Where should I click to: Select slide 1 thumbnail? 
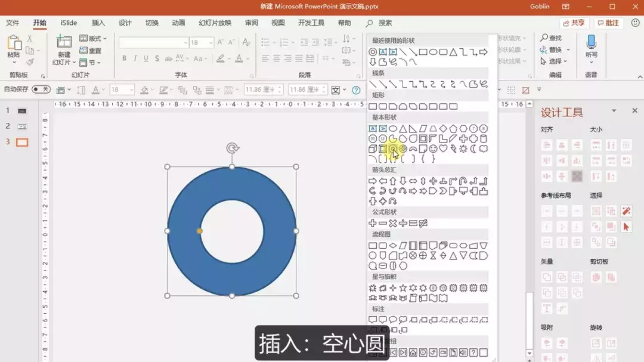coord(22,110)
